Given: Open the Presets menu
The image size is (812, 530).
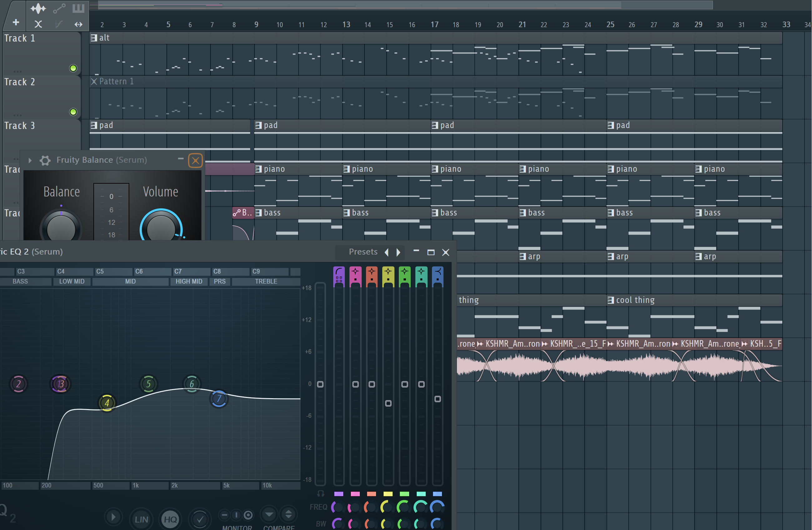Looking at the screenshot, I should 363,252.
